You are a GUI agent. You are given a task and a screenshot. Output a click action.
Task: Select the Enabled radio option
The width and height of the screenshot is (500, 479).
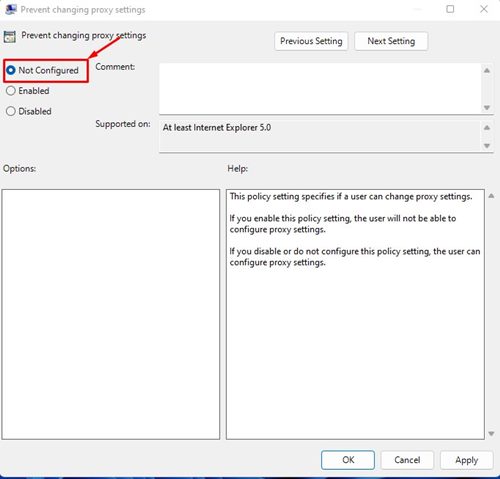[11, 91]
